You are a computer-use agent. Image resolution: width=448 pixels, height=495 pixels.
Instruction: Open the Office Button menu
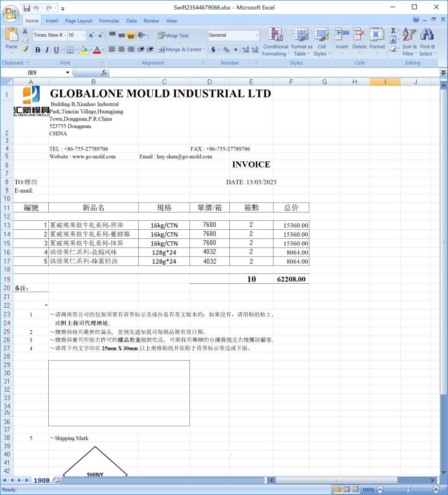11,13
